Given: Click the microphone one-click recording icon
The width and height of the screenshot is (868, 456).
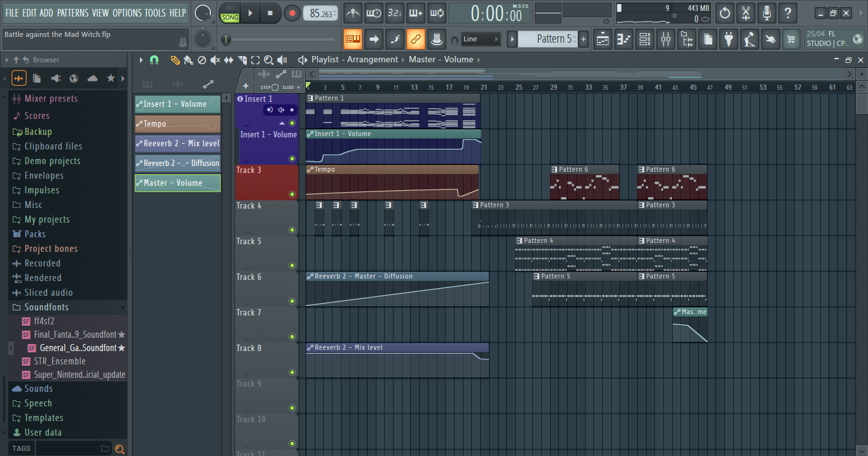Looking at the screenshot, I should pos(767,13).
